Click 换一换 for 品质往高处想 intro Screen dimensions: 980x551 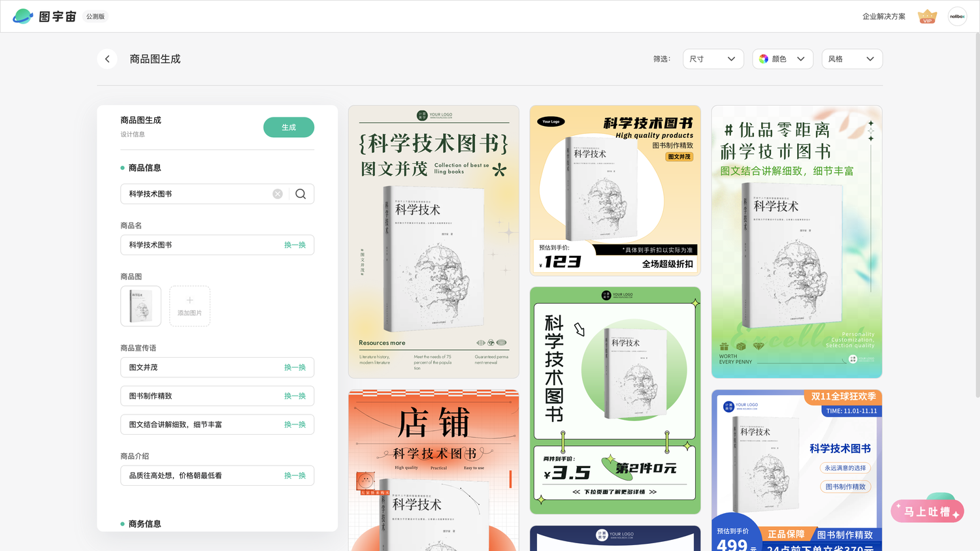(x=295, y=476)
